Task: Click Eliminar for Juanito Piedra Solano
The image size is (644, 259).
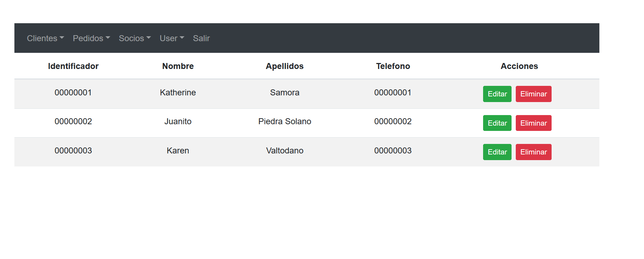Action: (533, 123)
